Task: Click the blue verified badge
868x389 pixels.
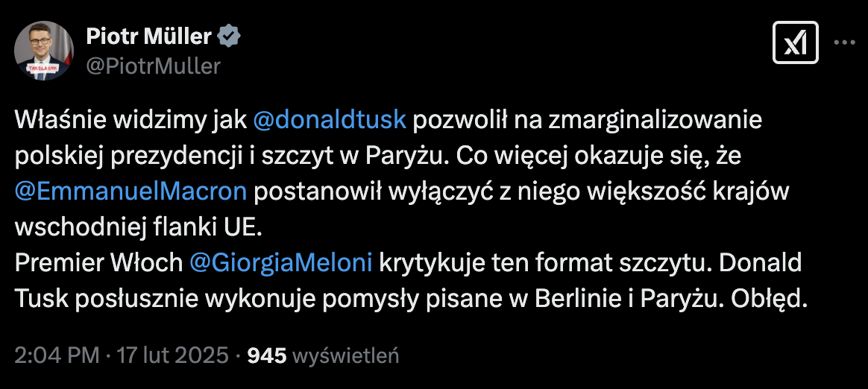Action: click(x=228, y=36)
